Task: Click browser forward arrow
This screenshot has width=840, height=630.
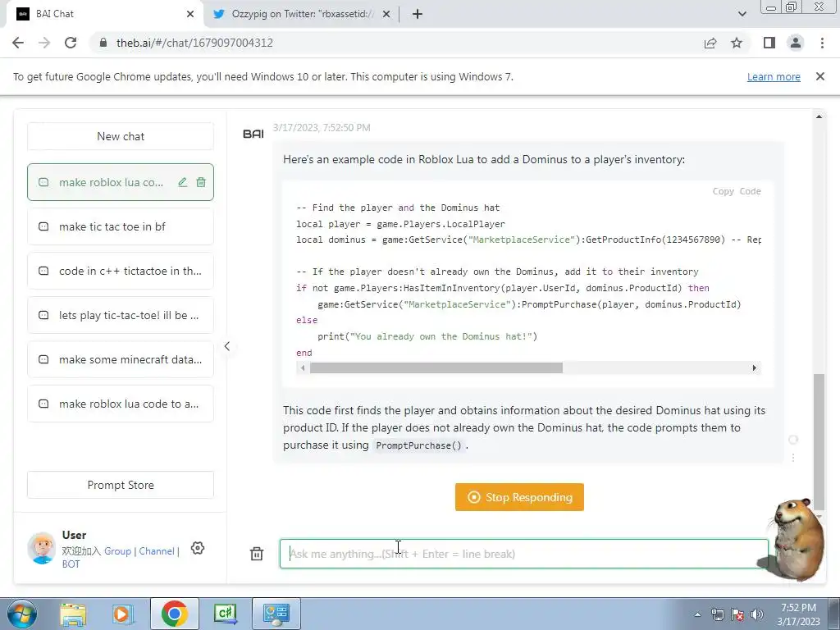Action: click(44, 43)
